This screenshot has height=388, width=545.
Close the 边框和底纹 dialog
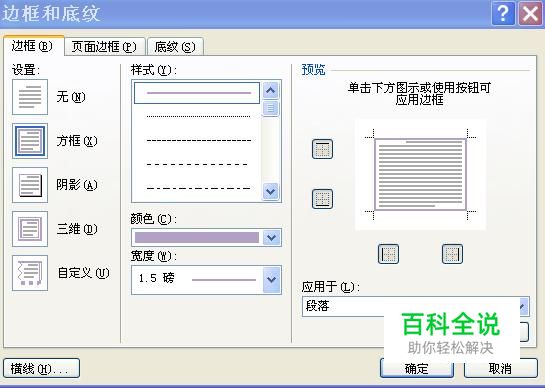click(x=530, y=14)
